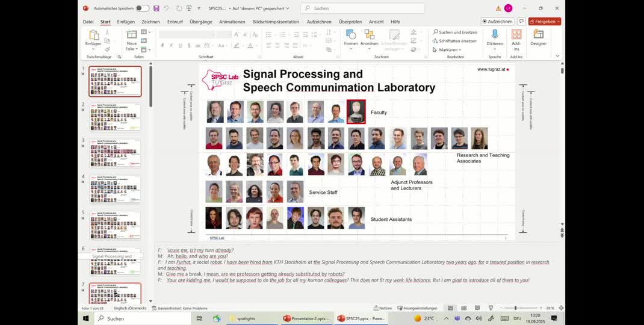The image size is (644, 325).
Task: Open the Customize Quick Access Toolbar dropdown
Action: point(199,8)
